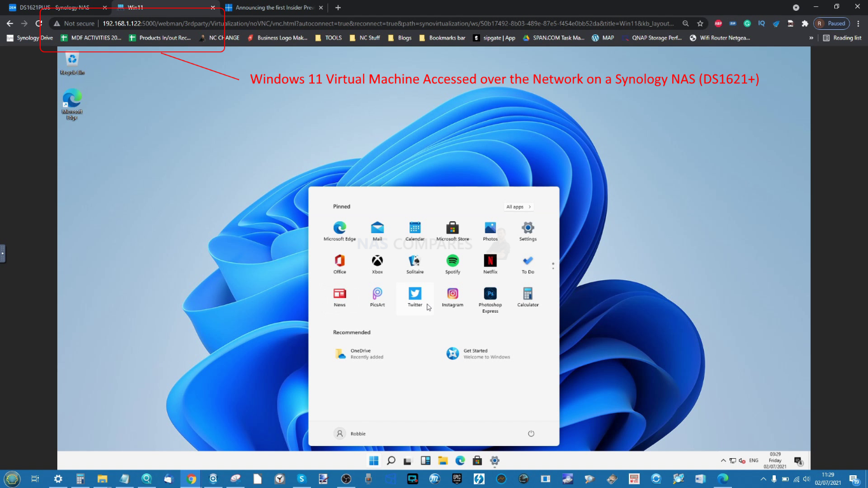Open Twitter pinned app
868x488 pixels.
[415, 297]
